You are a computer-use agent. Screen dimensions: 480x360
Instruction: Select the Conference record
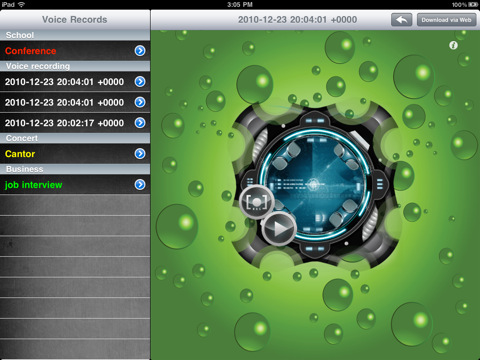(75, 51)
